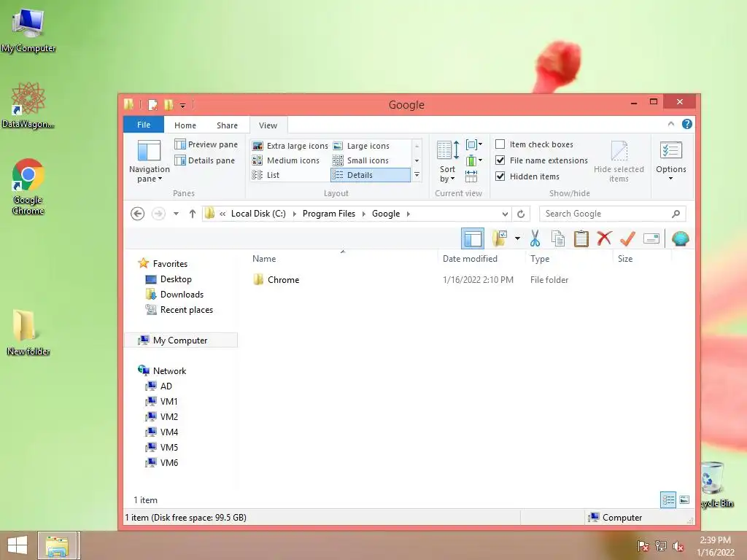
Task: Click the Back navigation arrow
Action: click(138, 214)
